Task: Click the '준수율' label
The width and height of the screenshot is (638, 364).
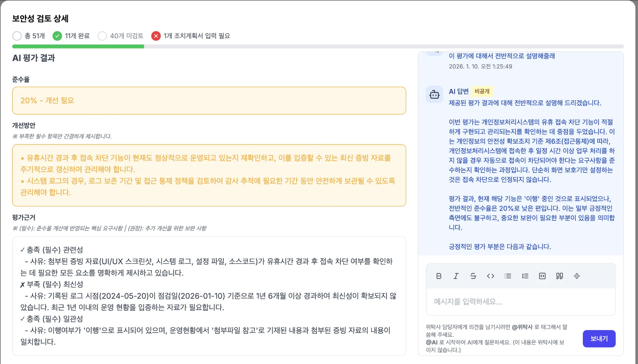Action: tap(21, 79)
